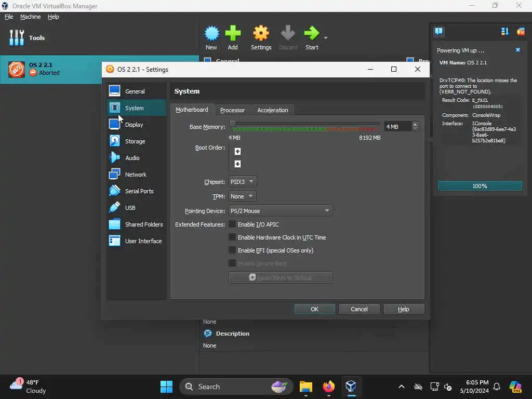Image resolution: width=532 pixels, height=399 pixels.
Task: Open the Shared Folders settings category
Action: coord(137,224)
